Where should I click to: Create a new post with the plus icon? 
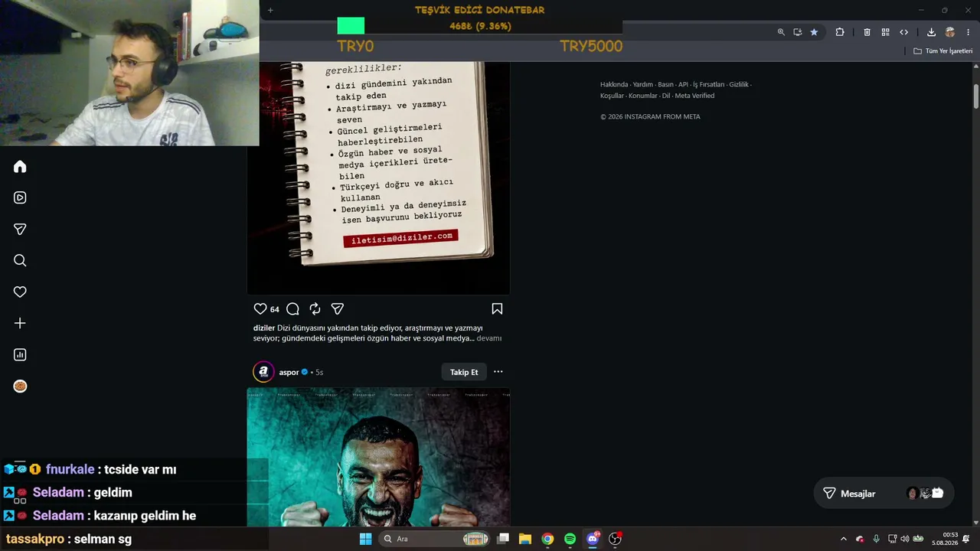coord(20,323)
